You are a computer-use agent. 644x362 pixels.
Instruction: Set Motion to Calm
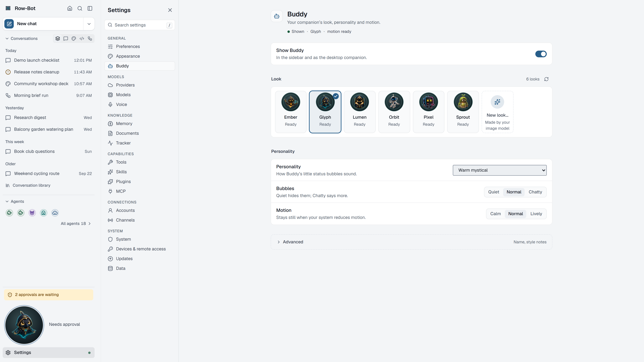495,214
